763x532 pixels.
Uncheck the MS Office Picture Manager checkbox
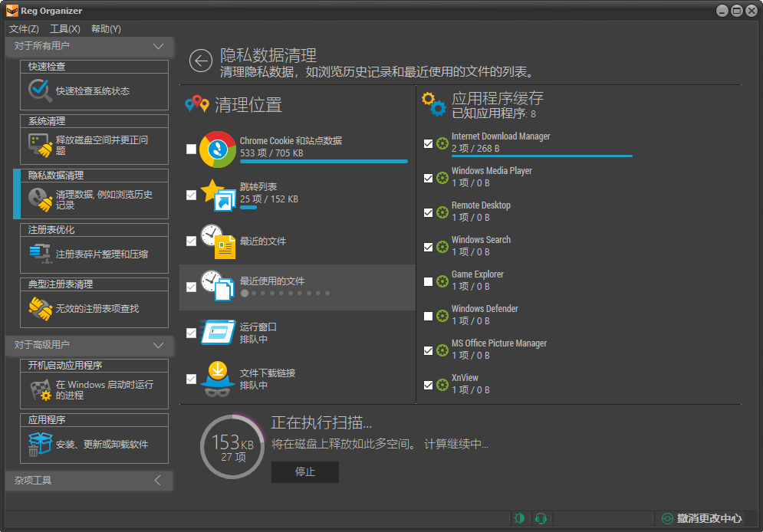[x=428, y=350]
